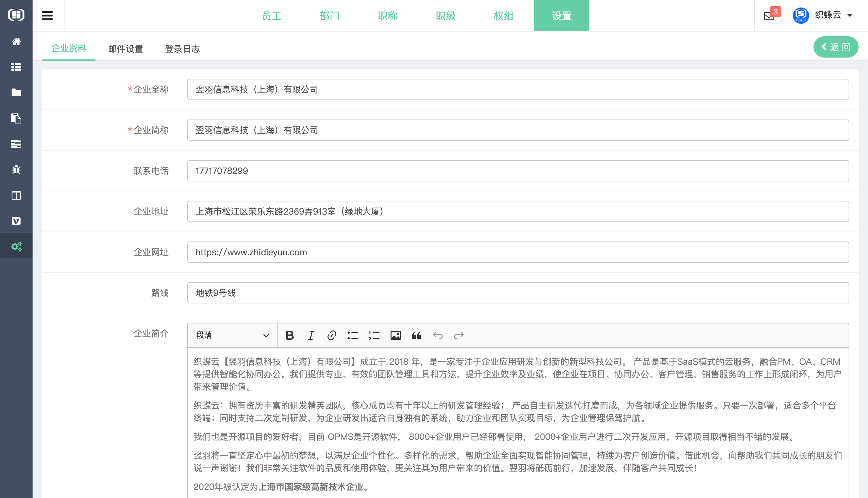Image resolution: width=868 pixels, height=498 pixels.
Task: Open mail notifications with badge 3
Action: pos(769,16)
